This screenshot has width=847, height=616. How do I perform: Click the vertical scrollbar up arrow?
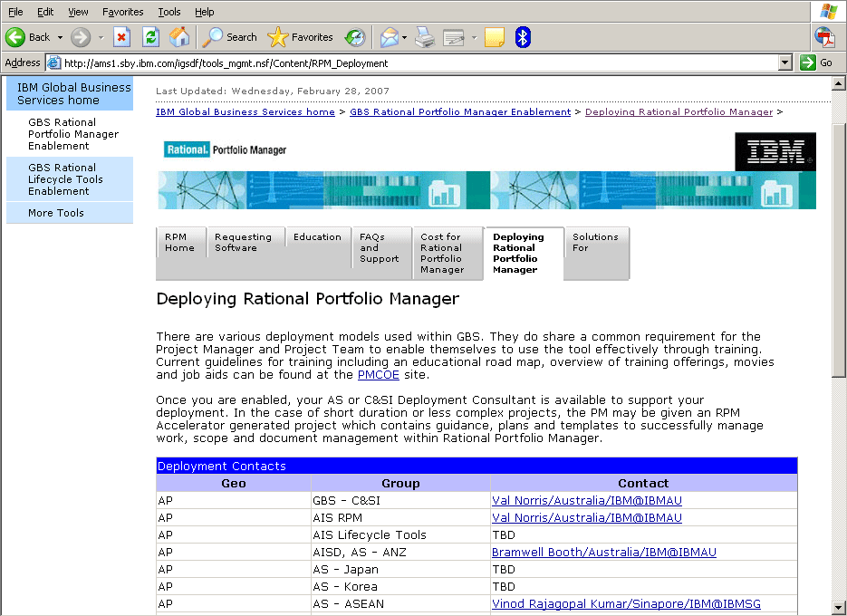[x=838, y=83]
